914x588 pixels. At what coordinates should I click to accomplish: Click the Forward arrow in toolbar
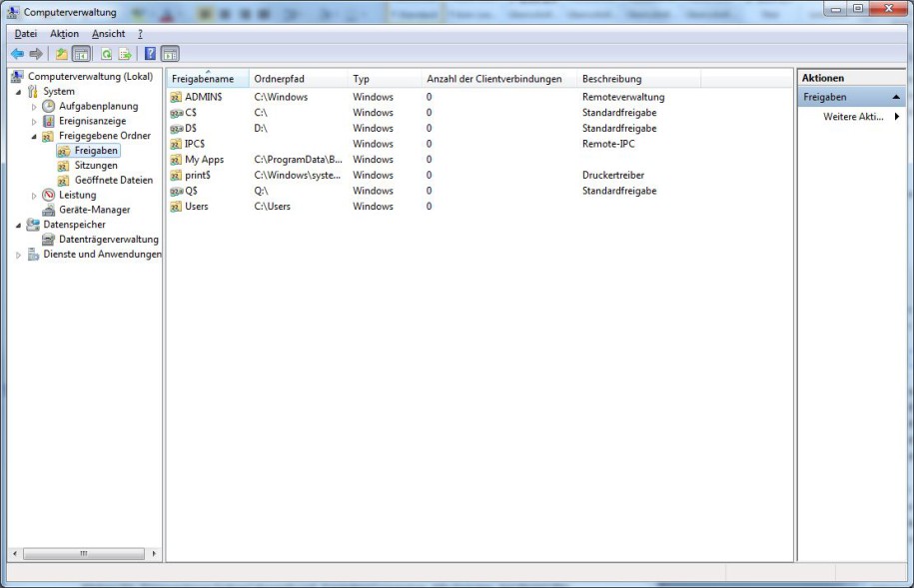click(x=36, y=54)
